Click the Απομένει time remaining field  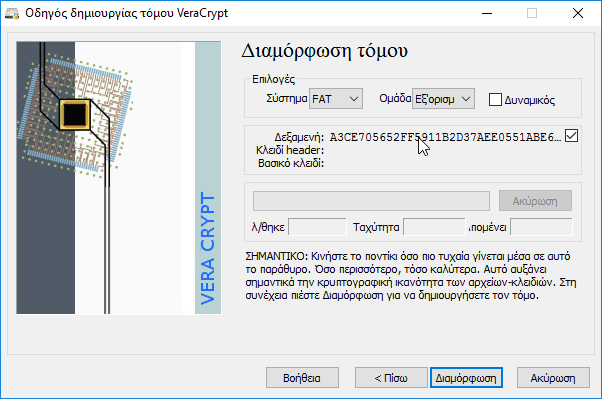[541, 227]
